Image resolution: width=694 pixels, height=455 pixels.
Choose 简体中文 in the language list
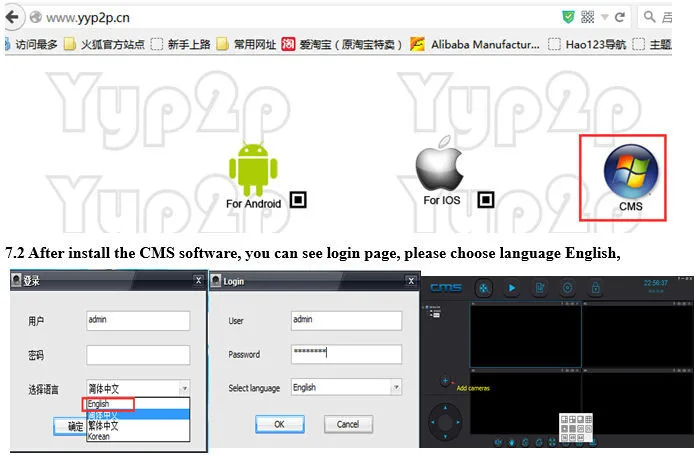[x=138, y=415]
